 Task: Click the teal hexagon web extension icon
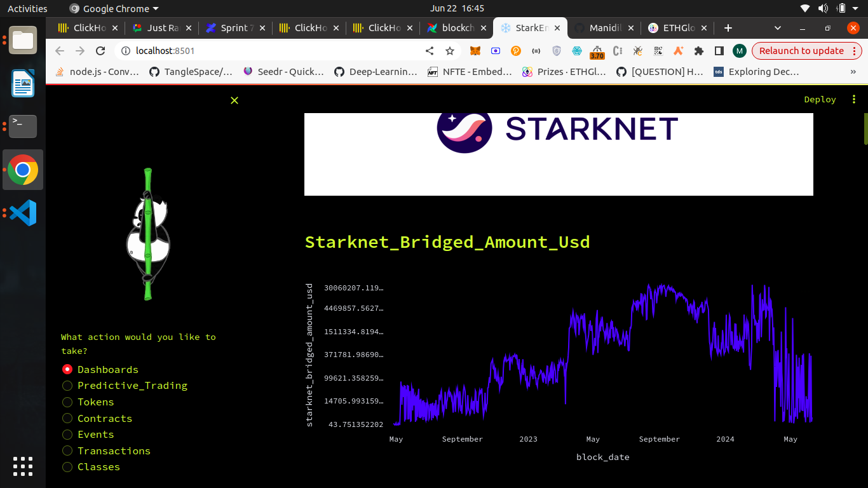coord(576,51)
